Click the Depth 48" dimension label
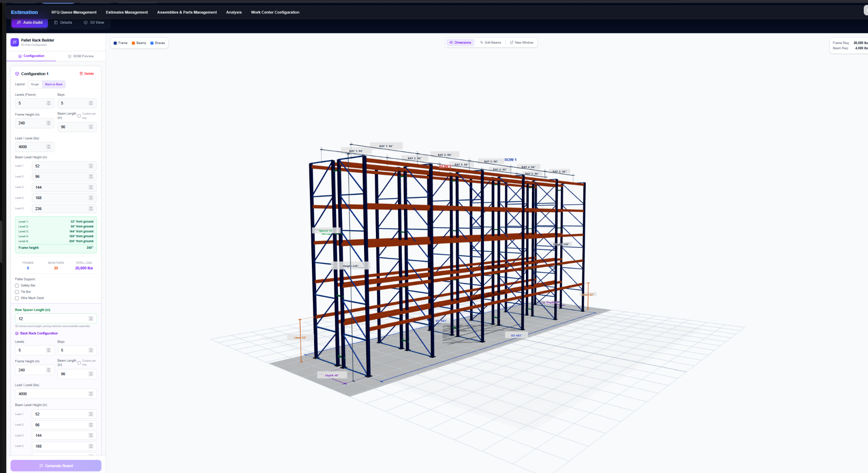Viewport: 868px width, 473px height. pyautogui.click(x=332, y=375)
